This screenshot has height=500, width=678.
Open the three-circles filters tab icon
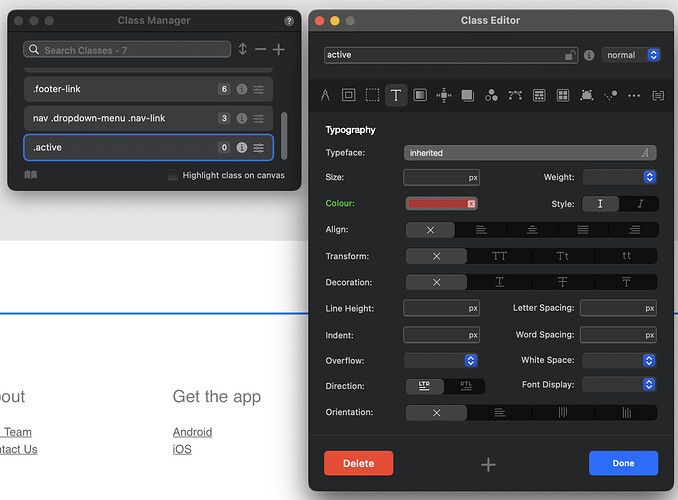click(491, 95)
